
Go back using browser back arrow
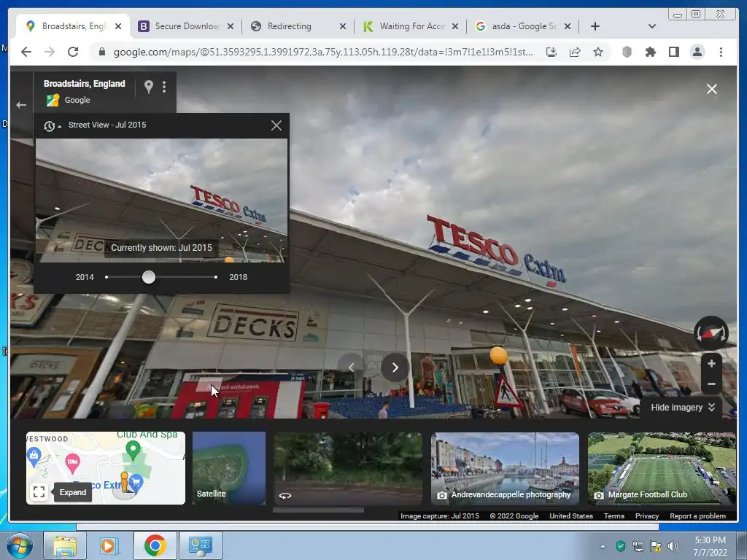pyautogui.click(x=26, y=52)
